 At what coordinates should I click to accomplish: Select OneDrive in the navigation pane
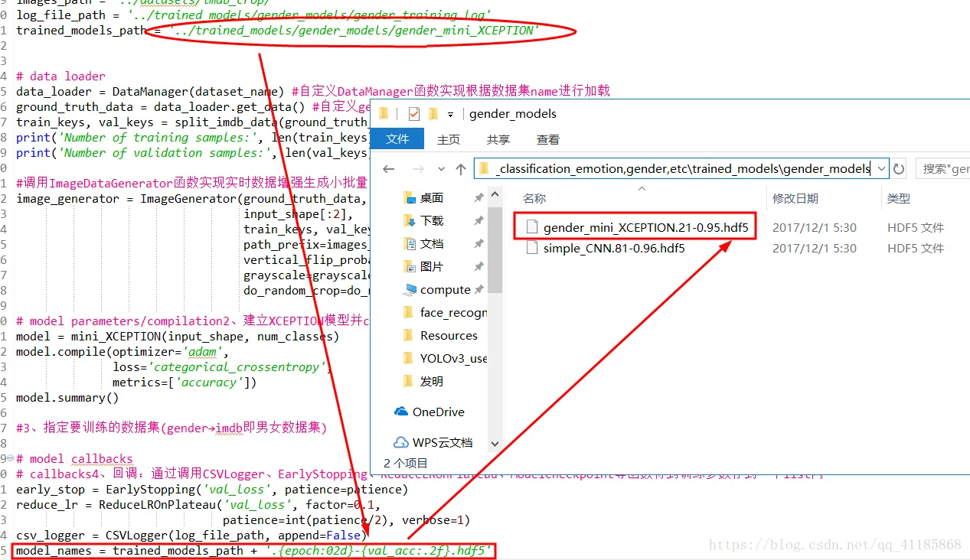438,412
